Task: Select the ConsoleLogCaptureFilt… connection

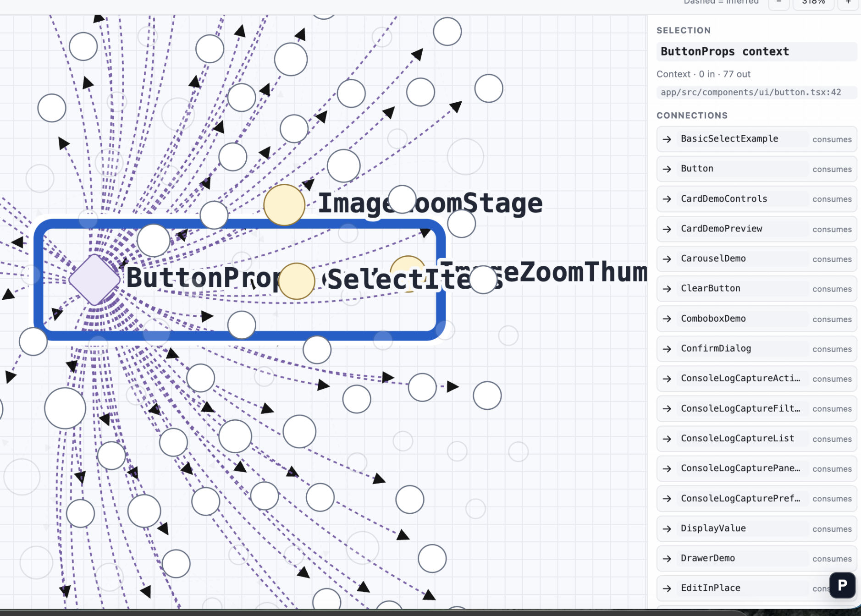Action: (756, 408)
